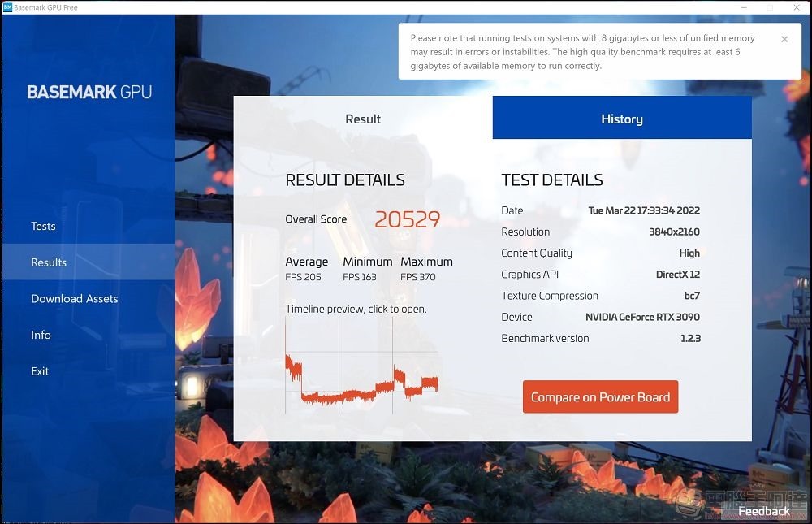Switch to the Result tab

click(x=363, y=119)
